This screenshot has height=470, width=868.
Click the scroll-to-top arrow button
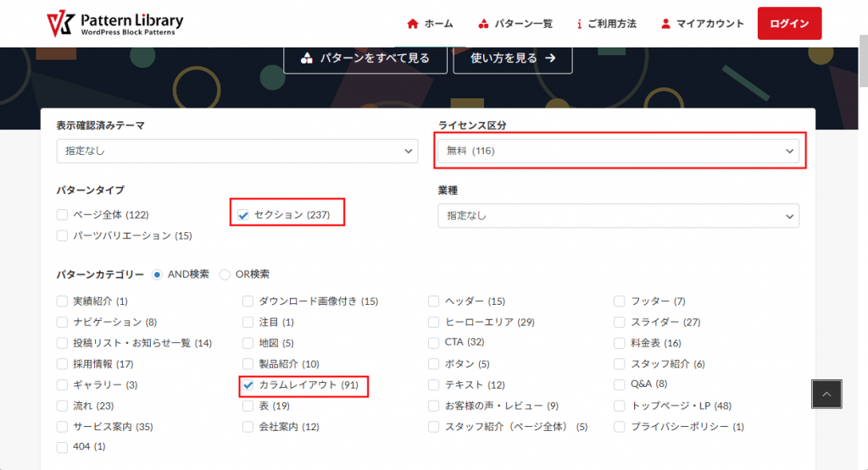[826, 394]
